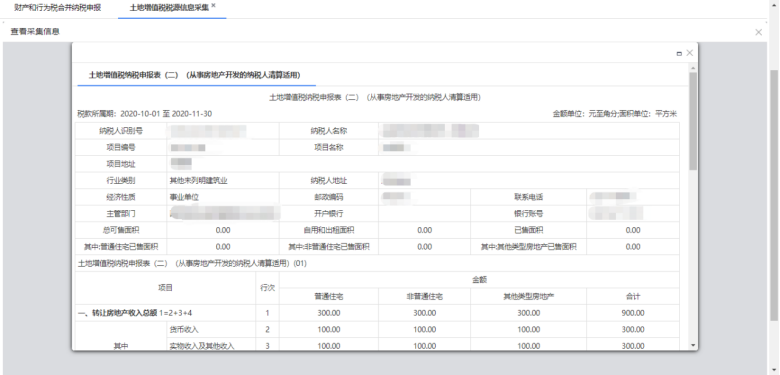Click the 已售面积 value cell
Viewport: 780px width, 375px height.
coord(633,230)
